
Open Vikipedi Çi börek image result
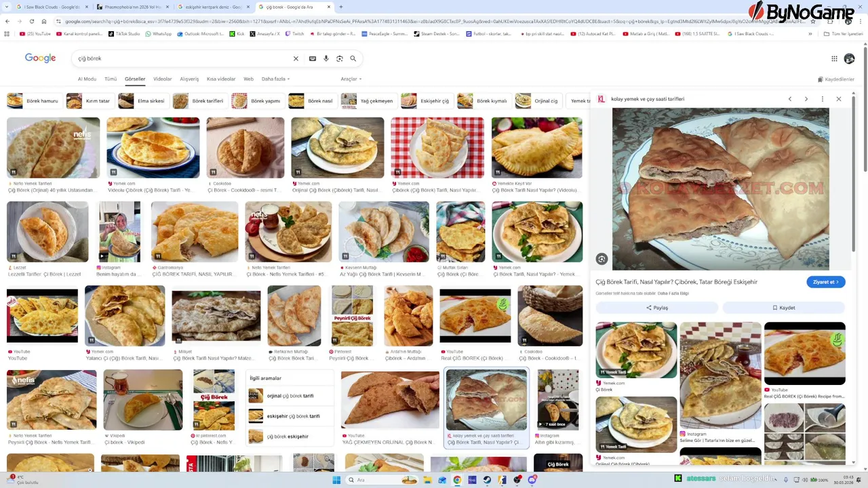[143, 400]
